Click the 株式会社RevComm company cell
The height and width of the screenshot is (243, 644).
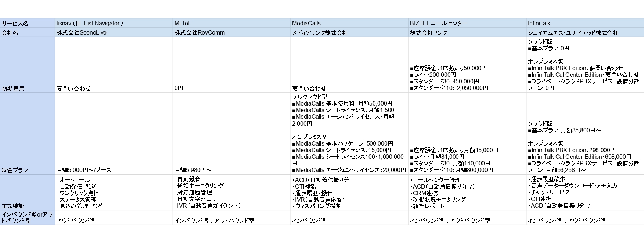click(x=232, y=32)
